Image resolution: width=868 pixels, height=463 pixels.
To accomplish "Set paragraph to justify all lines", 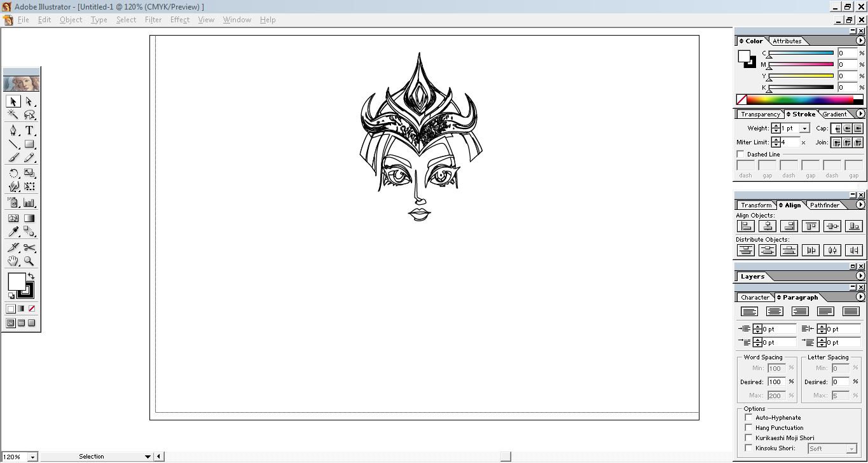I will [851, 312].
